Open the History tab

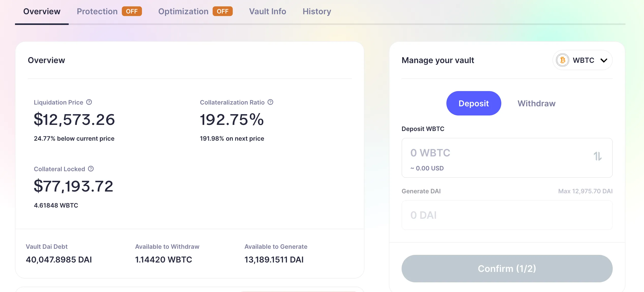[317, 11]
